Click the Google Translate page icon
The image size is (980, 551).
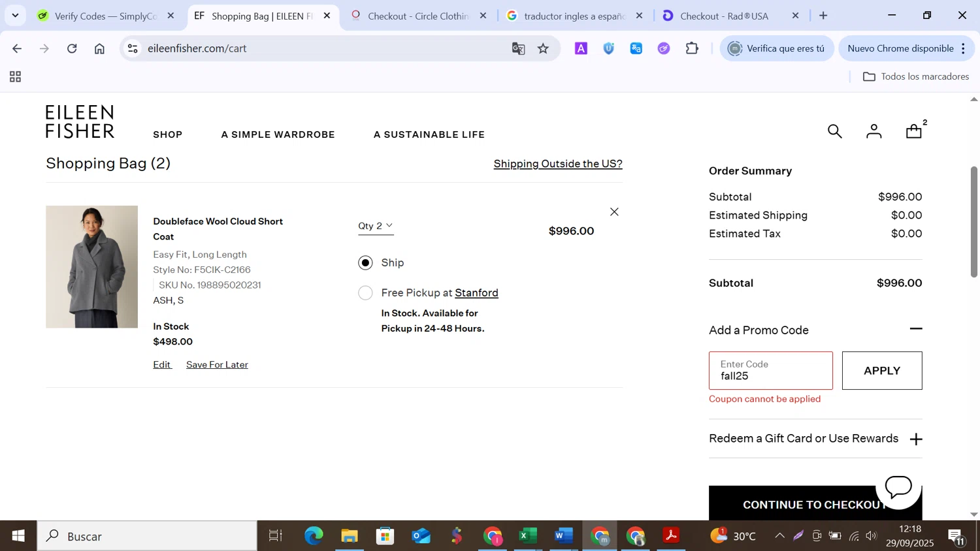click(x=518, y=48)
